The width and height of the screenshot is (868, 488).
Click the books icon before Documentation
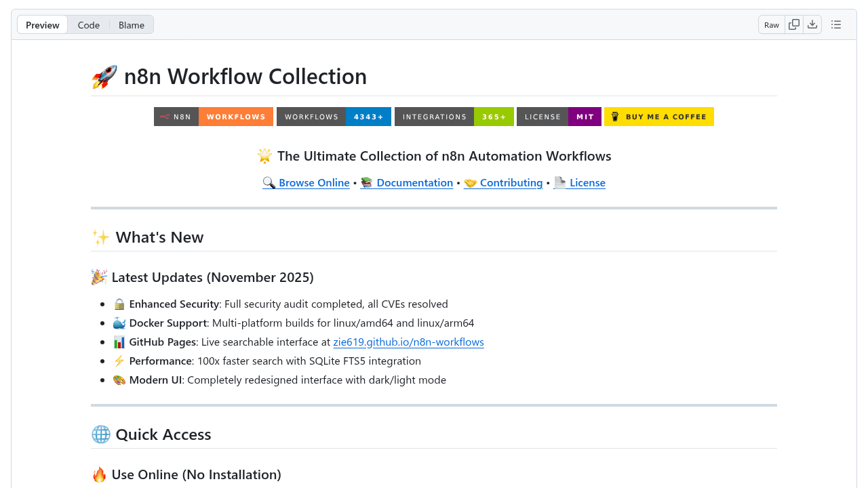click(x=366, y=182)
